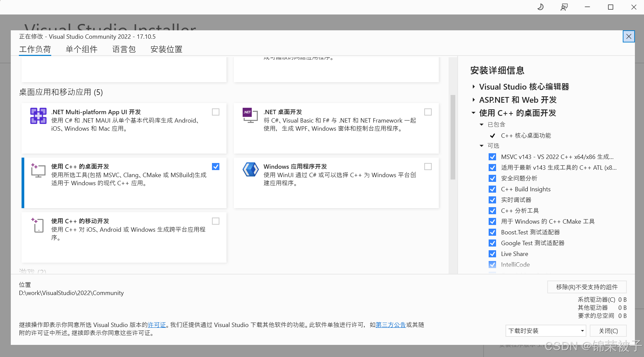This screenshot has height=357, width=644.
Task: Click the 关闭(C) button
Action: click(x=608, y=331)
